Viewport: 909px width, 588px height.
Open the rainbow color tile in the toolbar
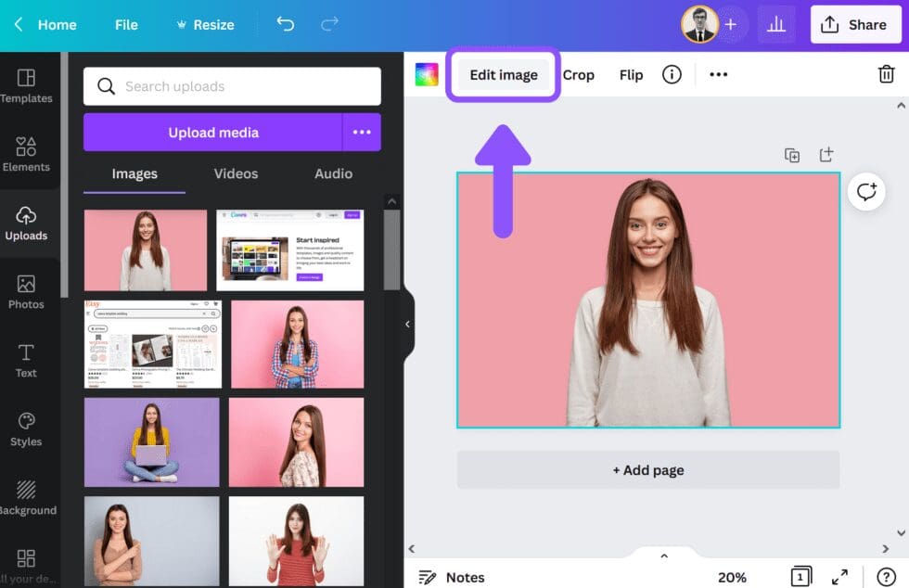click(426, 74)
